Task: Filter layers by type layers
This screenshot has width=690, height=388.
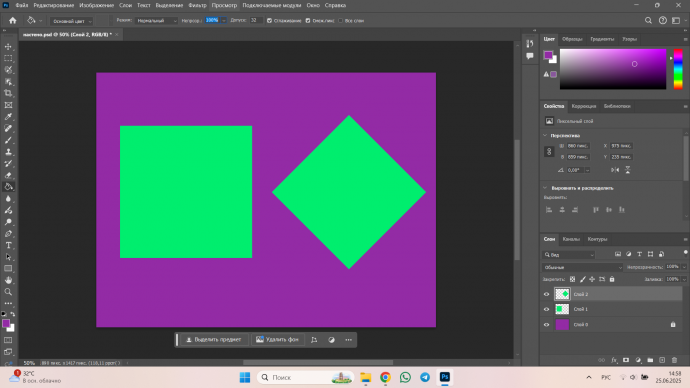Action: [639, 254]
